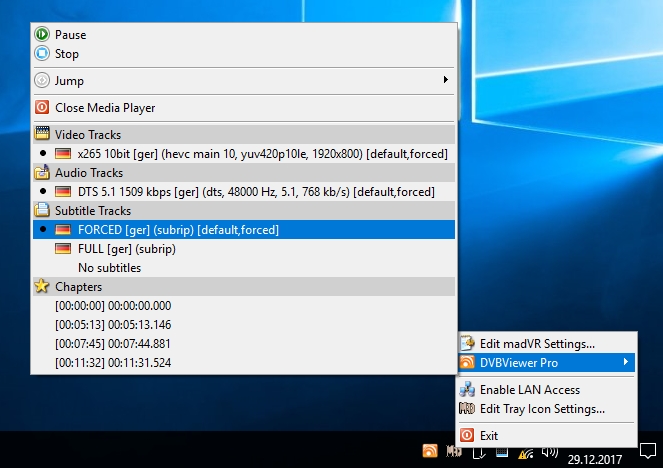
Task: Choose Stop from the menu
Action: tap(244, 54)
